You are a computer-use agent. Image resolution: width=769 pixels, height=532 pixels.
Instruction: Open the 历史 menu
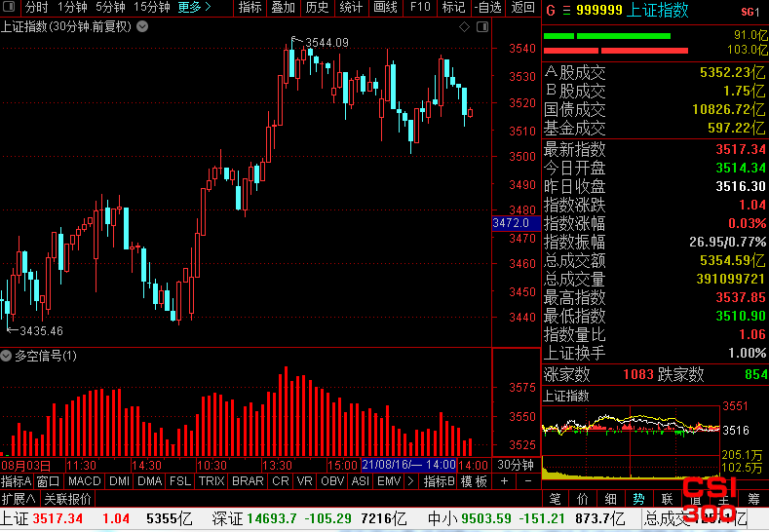(317, 7)
